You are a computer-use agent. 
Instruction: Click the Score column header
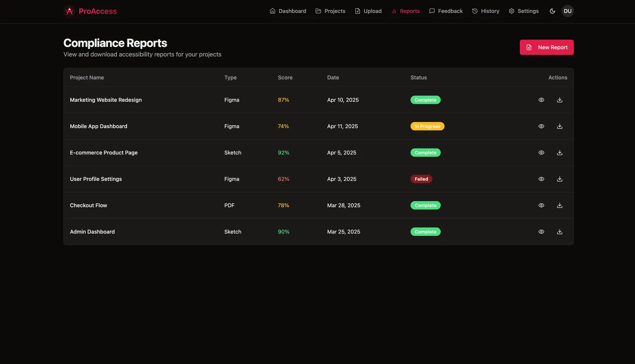285,77
